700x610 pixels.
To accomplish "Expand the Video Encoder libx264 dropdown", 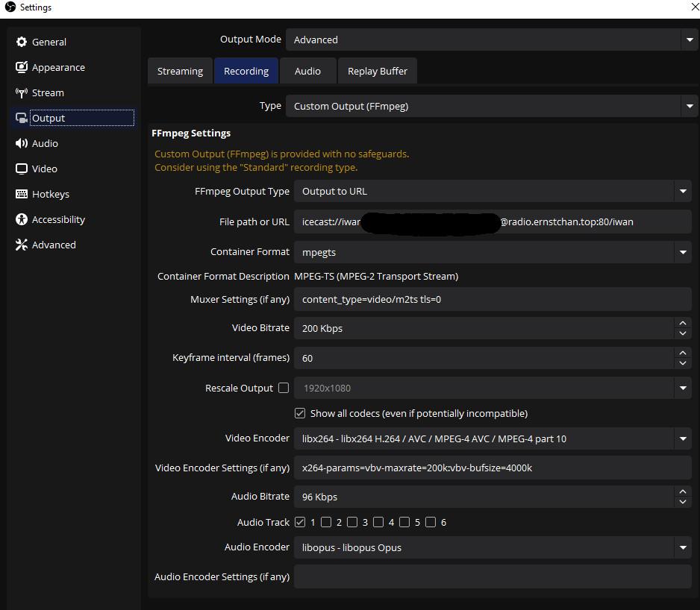I will 493,438.
